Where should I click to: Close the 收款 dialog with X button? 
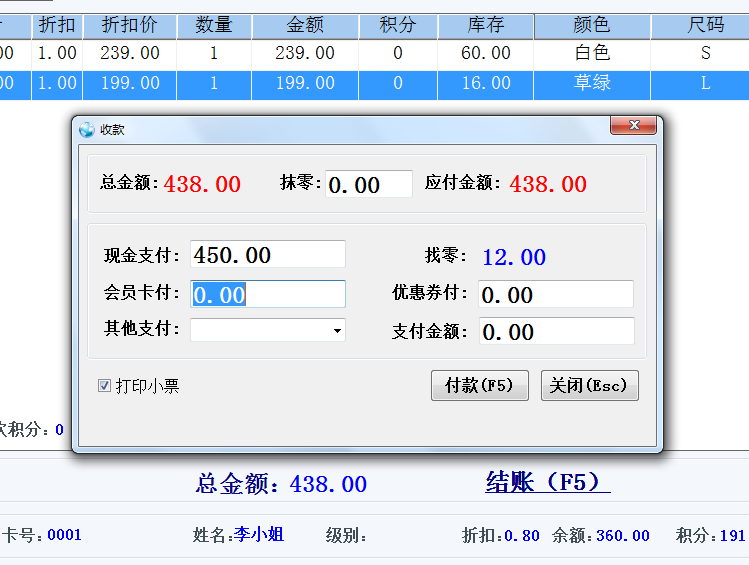click(634, 126)
